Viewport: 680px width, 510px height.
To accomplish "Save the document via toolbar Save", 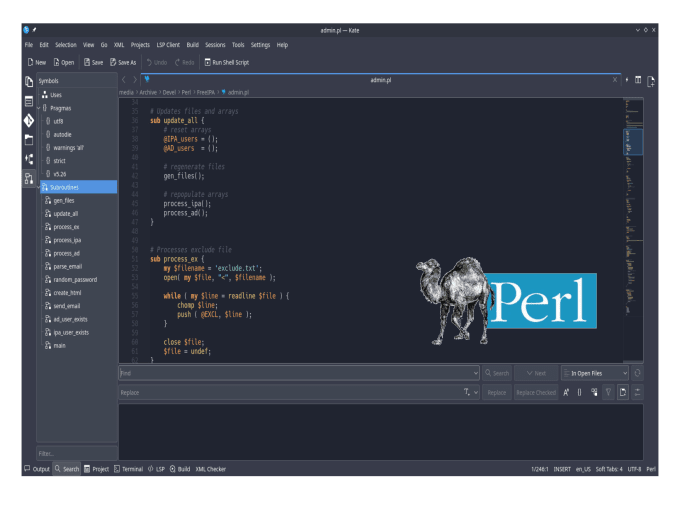I will point(93,62).
